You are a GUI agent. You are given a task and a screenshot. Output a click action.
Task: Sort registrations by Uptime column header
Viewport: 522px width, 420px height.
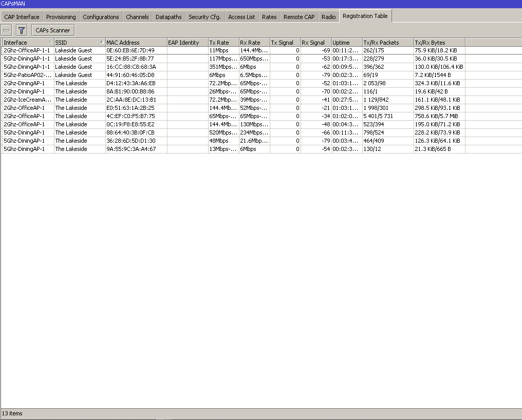[344, 42]
